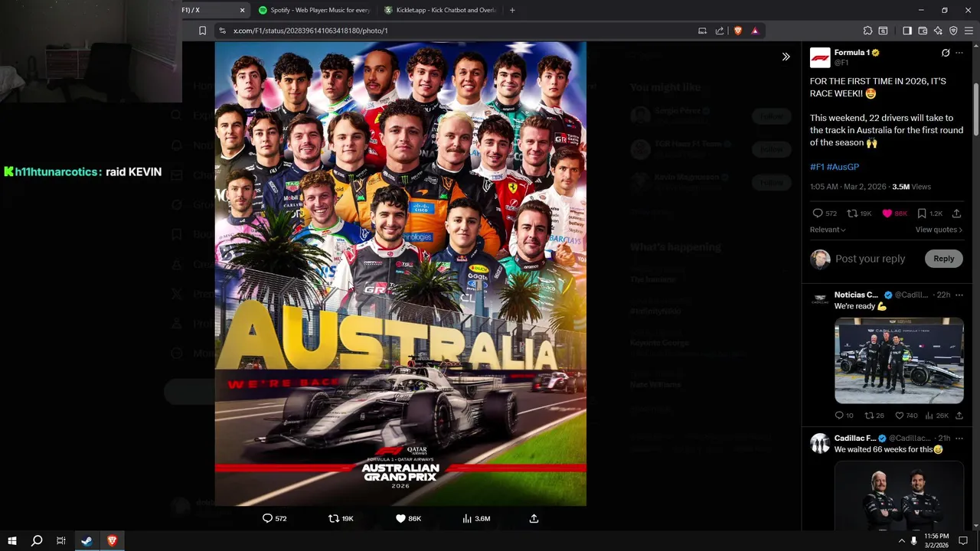Open more options on Formula 1 post
The height and width of the screenshot is (551, 980).
click(x=959, y=53)
